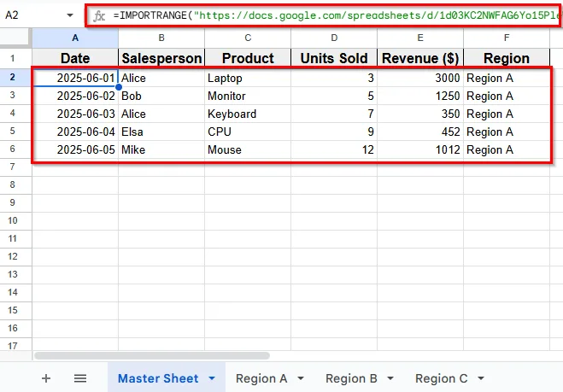Click the Units Sold header cell

[x=334, y=58]
